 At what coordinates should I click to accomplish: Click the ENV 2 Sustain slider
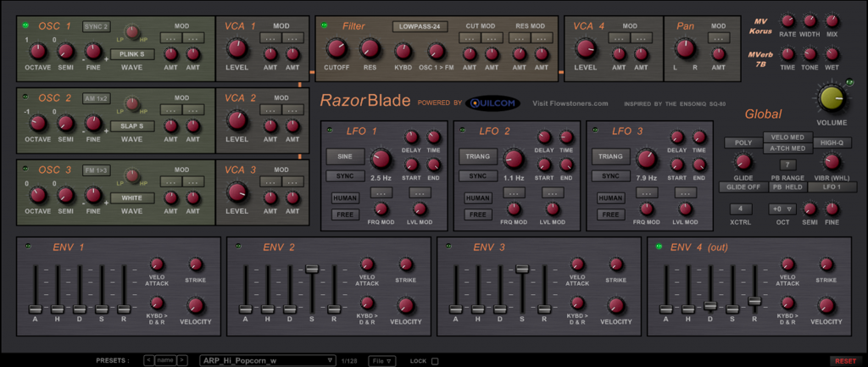point(312,269)
